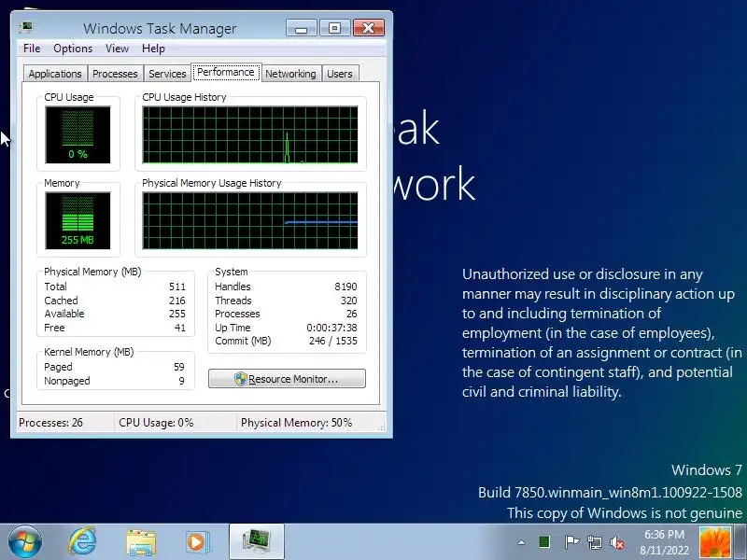Click the muted volume tray icon
This screenshot has width=747, height=560.
[617, 542]
